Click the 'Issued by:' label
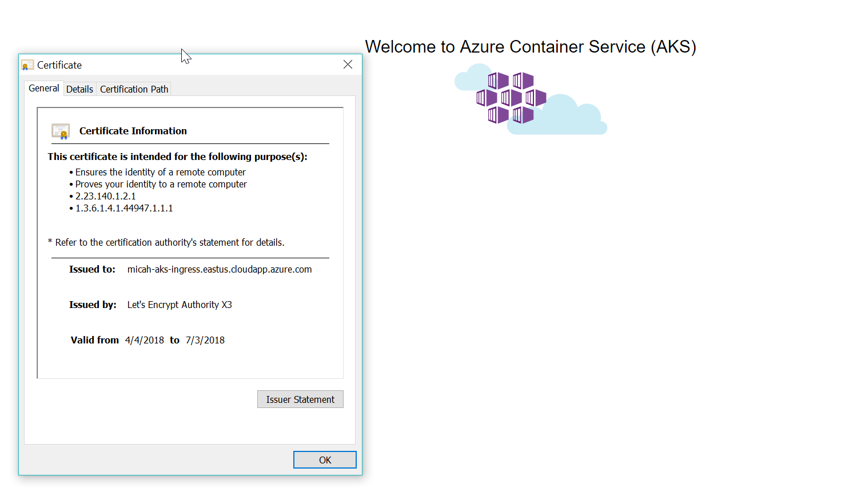The width and height of the screenshot is (861, 504). click(93, 305)
